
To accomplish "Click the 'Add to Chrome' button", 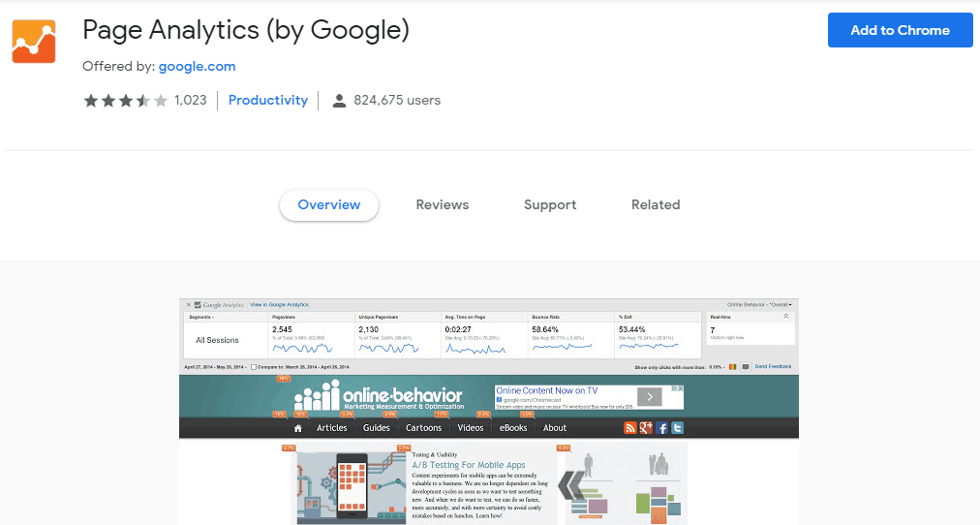I will 900,30.
